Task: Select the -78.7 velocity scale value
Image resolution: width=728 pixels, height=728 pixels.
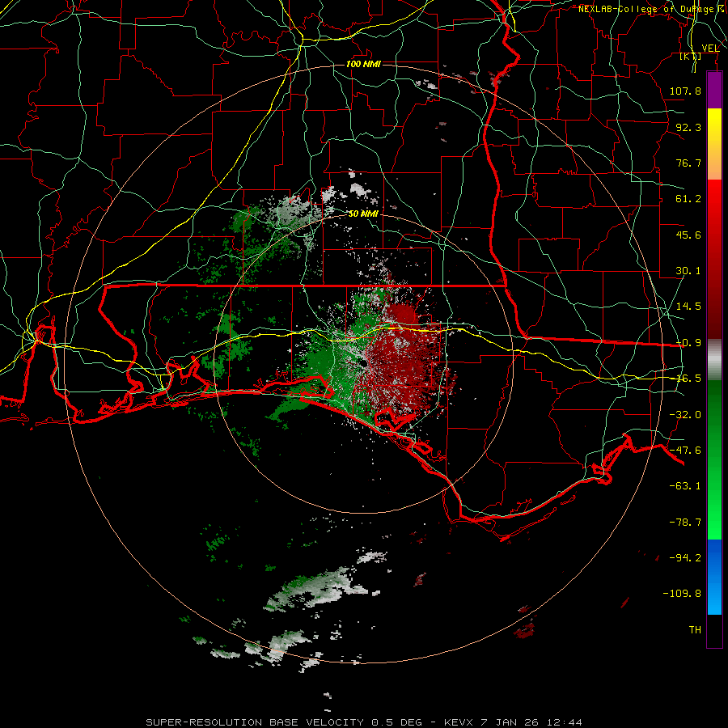Action: tap(685, 523)
